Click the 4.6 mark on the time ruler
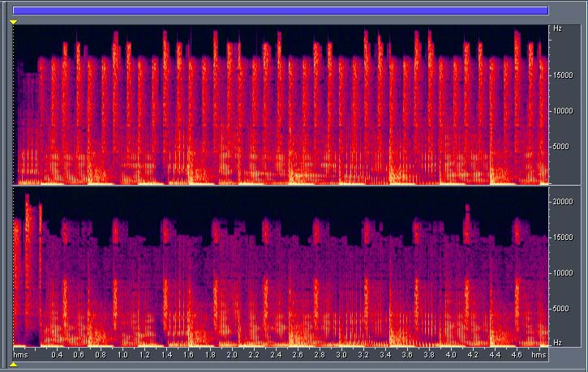588x372 pixels. point(517,355)
